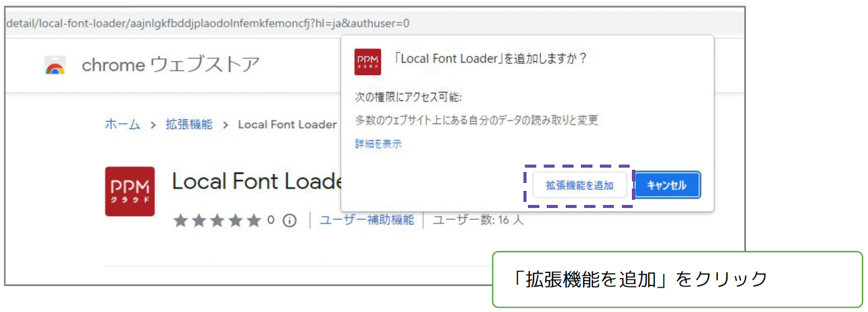Click the ユーザー補助機能 category link

point(367,220)
